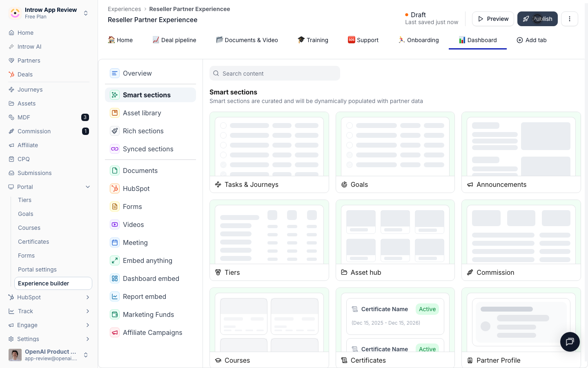Expand the Engage menu in the sidebar

coord(49,325)
